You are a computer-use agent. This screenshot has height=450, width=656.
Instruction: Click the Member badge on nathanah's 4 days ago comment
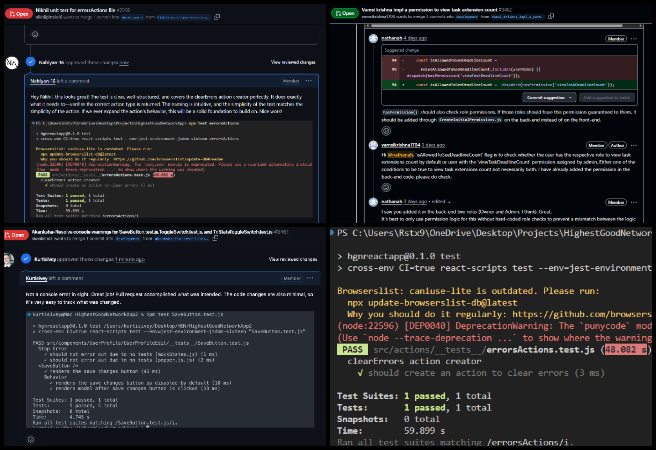(x=616, y=38)
